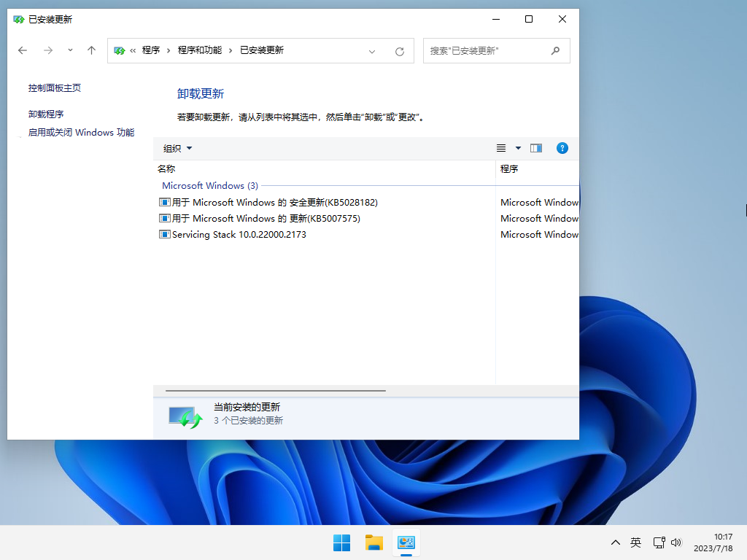The height and width of the screenshot is (560, 747).
Task: Click the up navigation arrow
Action: tap(90, 50)
